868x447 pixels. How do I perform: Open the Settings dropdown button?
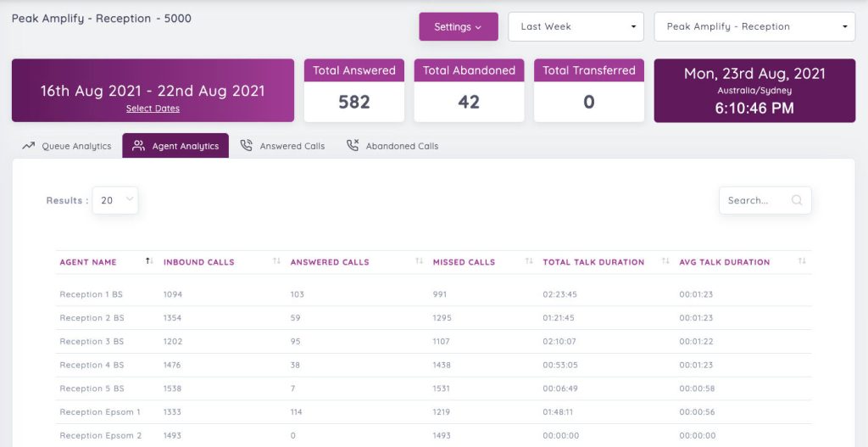click(458, 27)
